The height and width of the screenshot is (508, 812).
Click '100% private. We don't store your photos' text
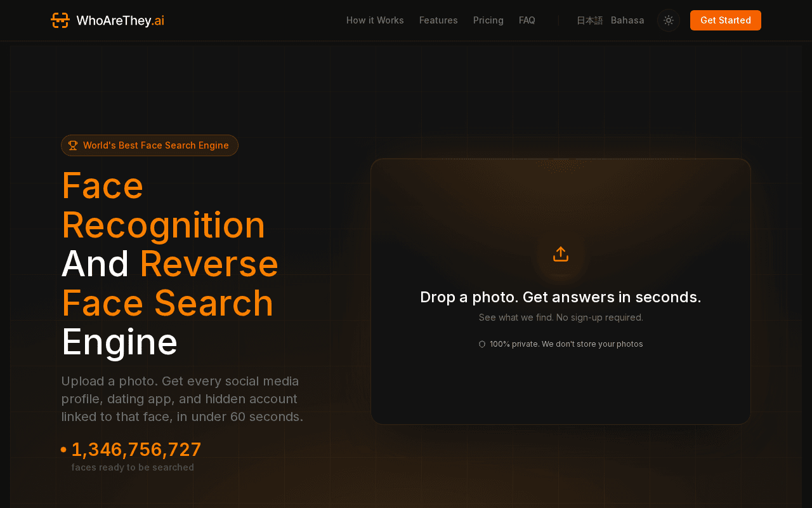[566, 344]
